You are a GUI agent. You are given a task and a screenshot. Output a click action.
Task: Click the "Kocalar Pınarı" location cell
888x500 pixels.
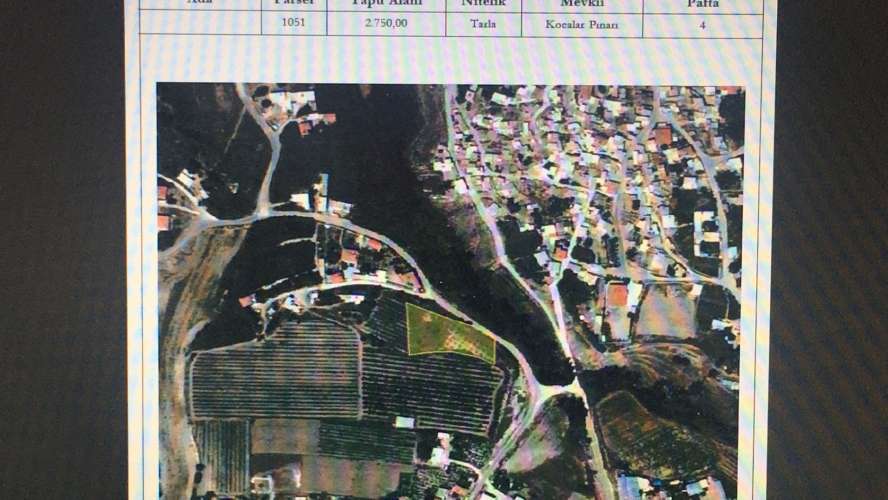point(582,24)
